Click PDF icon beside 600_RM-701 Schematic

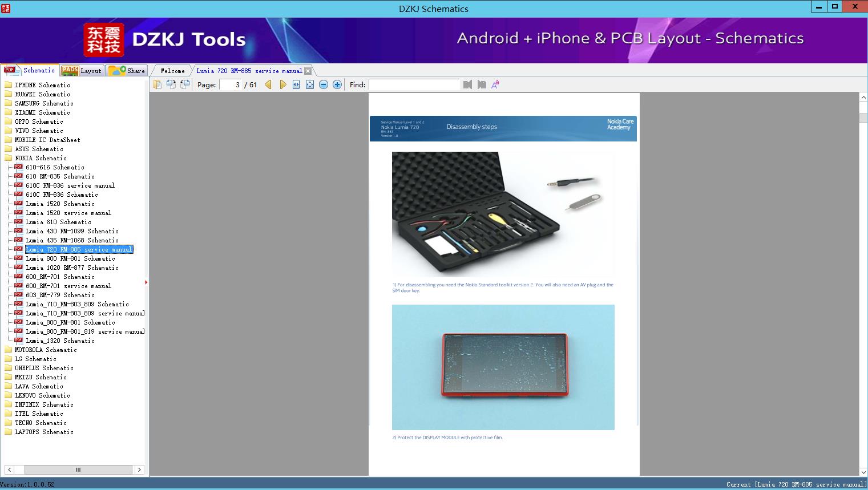18,276
